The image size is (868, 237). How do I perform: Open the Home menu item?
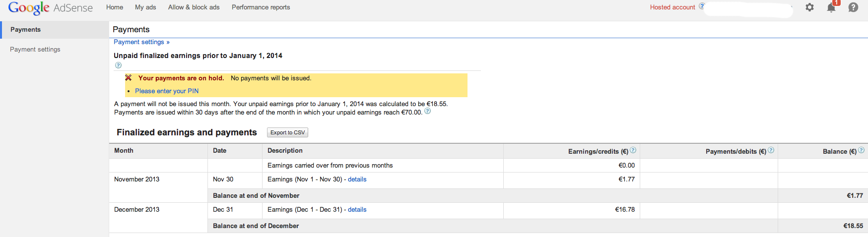(x=115, y=7)
